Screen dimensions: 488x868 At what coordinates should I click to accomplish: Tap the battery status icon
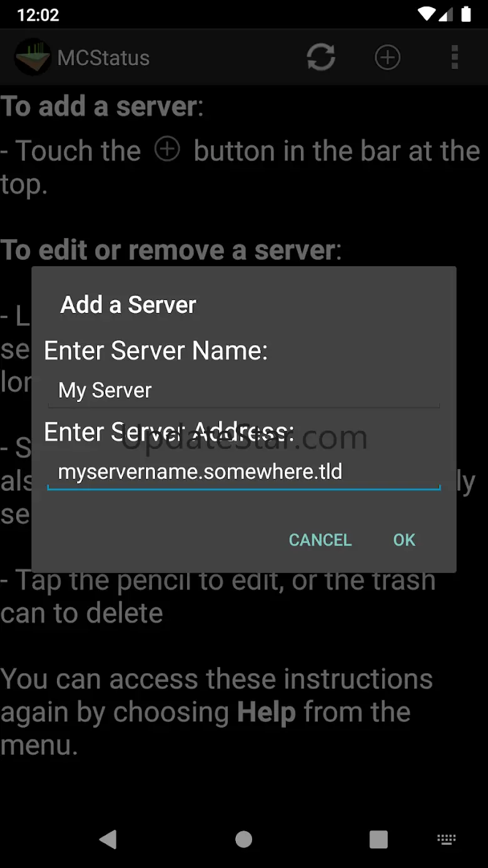(465, 14)
